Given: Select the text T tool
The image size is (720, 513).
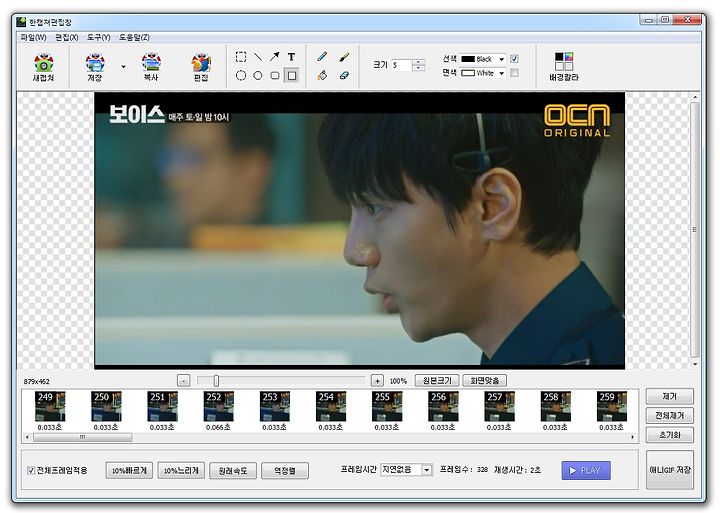Looking at the screenshot, I should click(292, 57).
